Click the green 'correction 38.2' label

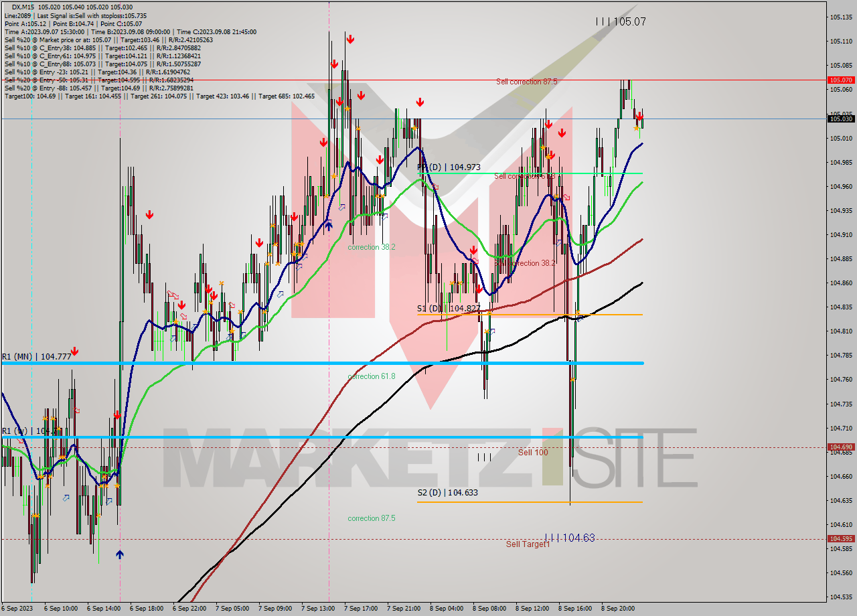click(372, 247)
